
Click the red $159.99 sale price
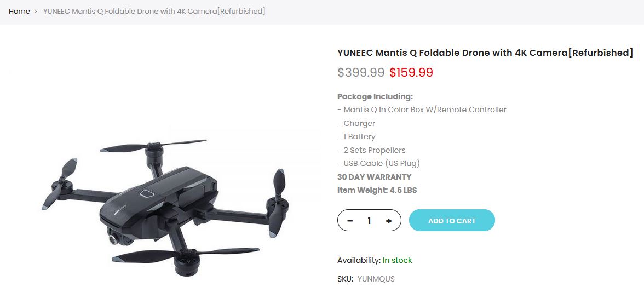point(411,72)
